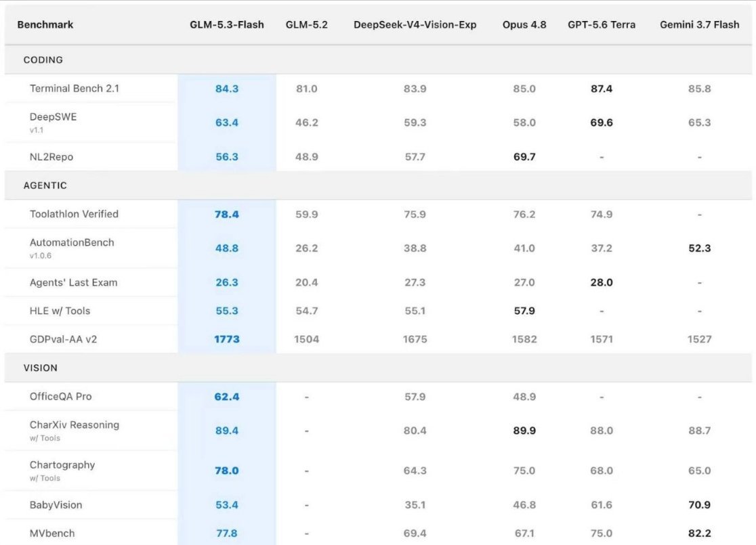
Task: Click the 1773 GDPval-AA score
Action: (x=227, y=339)
